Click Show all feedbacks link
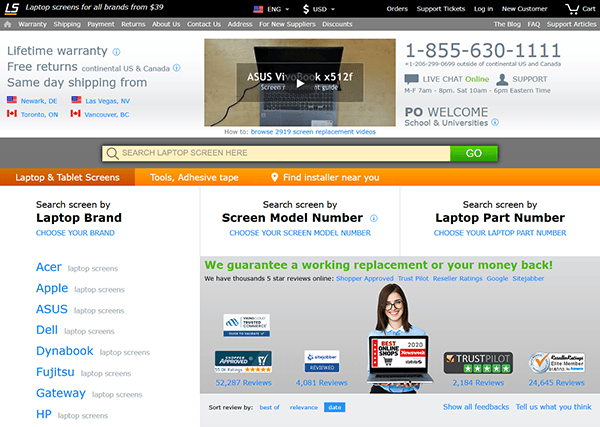This screenshot has height=427, width=600. coord(476,407)
